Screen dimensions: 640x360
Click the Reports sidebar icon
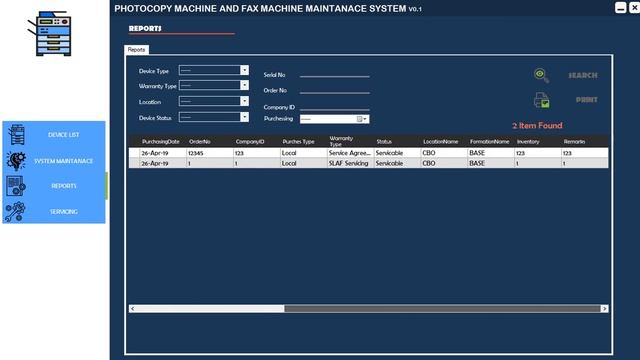coord(16,186)
